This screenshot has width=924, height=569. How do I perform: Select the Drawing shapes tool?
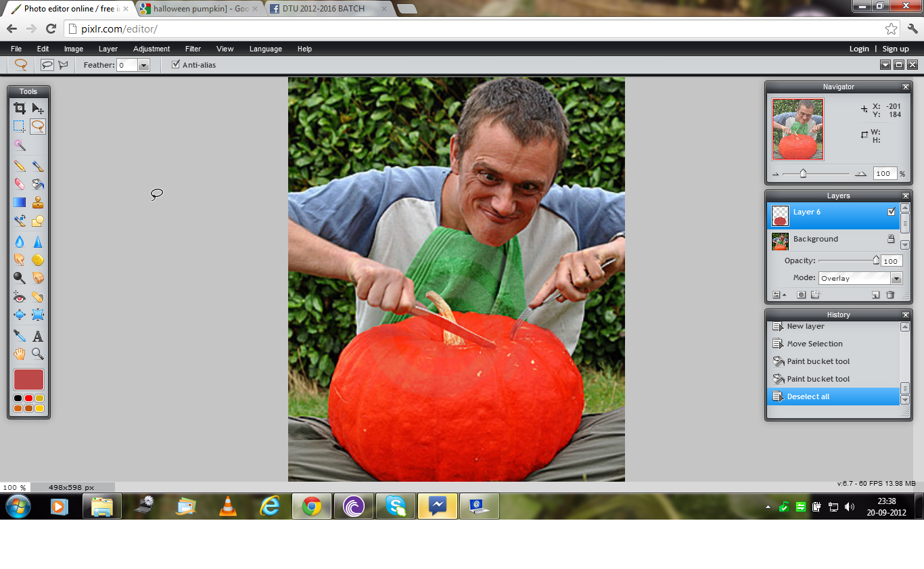coord(38,221)
